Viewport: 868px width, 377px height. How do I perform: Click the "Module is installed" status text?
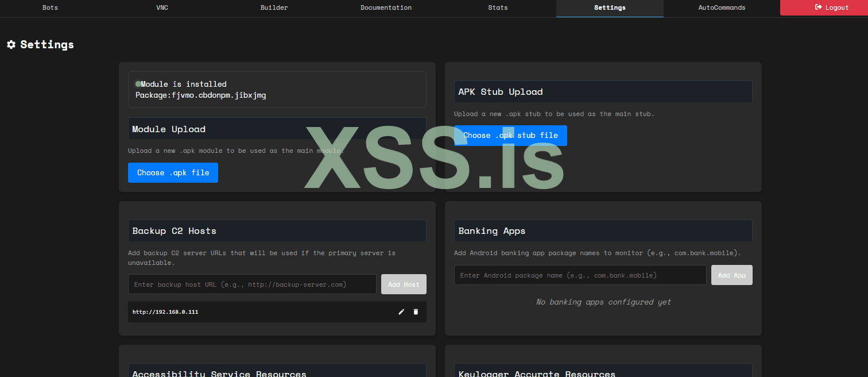click(184, 84)
